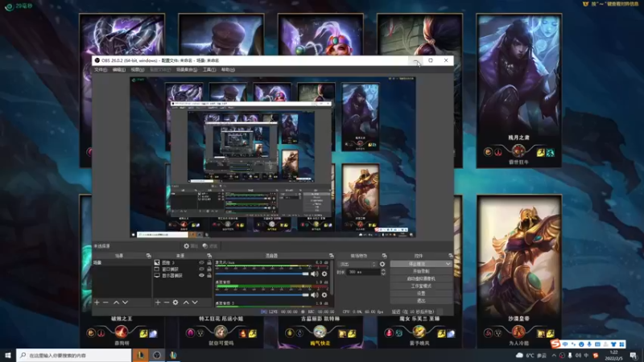
Task: Pop out the 混音器 dock panel
Action: pyautogui.click(x=331, y=256)
